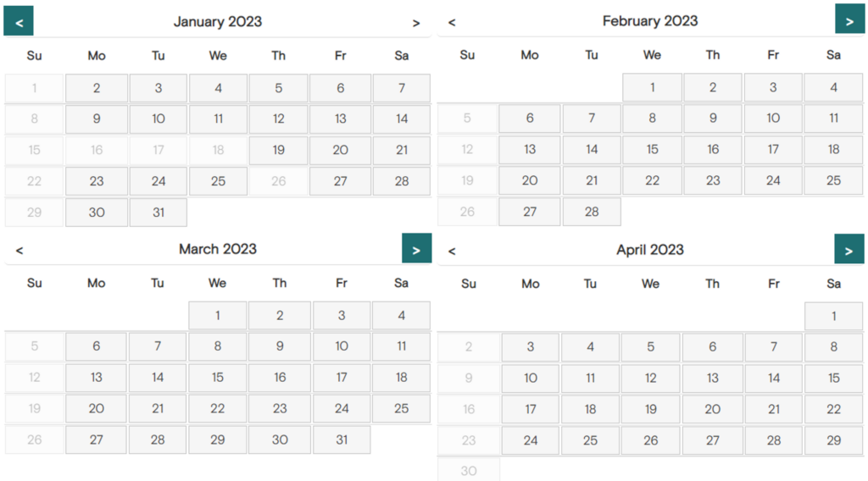Click teal next arrow beside March 2023
The height and width of the screenshot is (481, 868).
(417, 248)
